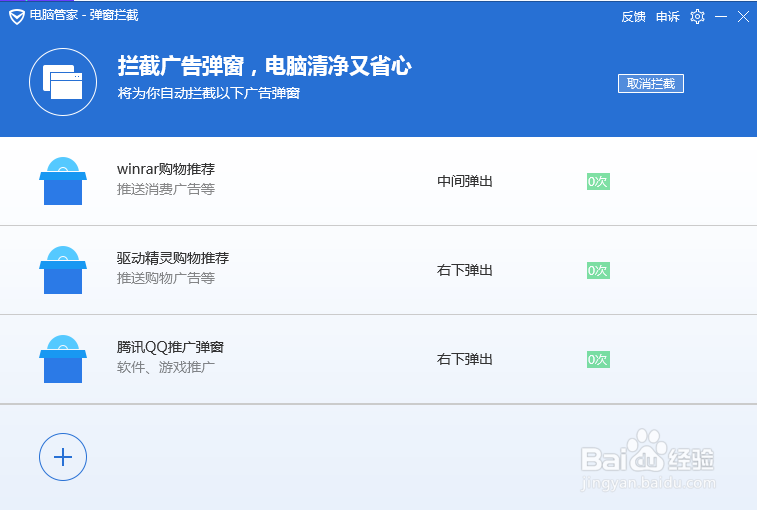Click the 电脑管家 - 弹窗拦截 title text

(84, 15)
